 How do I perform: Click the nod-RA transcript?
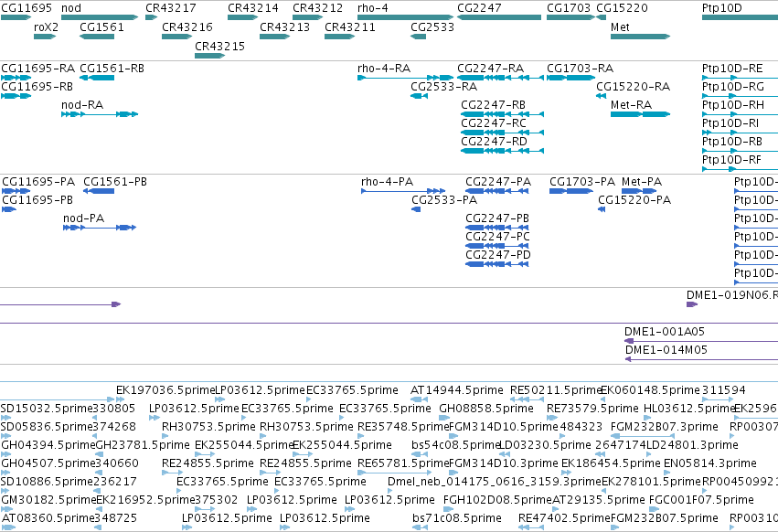[x=100, y=114]
